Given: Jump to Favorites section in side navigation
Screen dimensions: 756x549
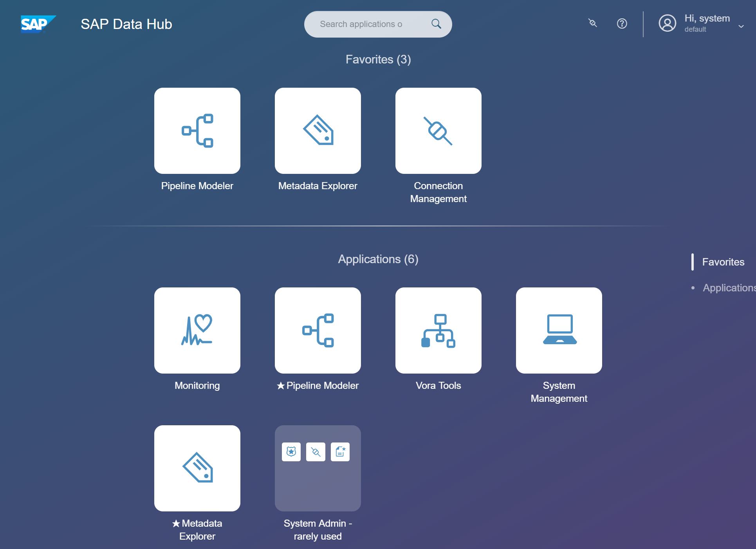Looking at the screenshot, I should click(x=723, y=262).
